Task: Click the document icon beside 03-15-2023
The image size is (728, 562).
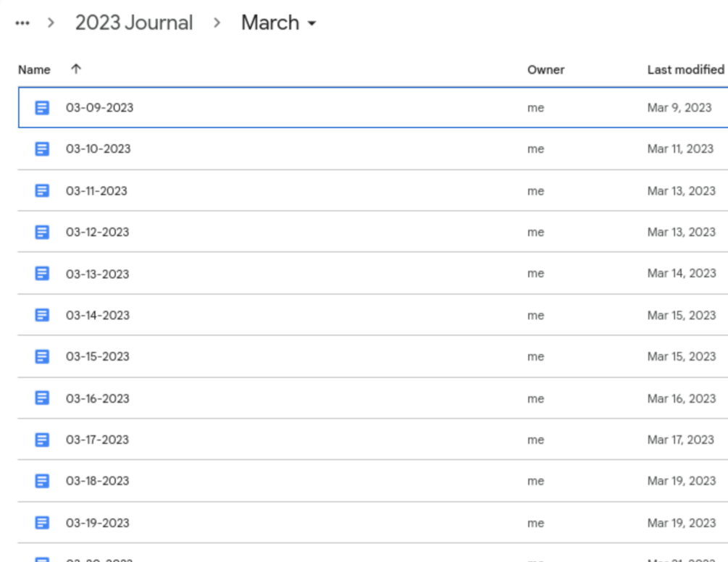Action: pos(43,356)
